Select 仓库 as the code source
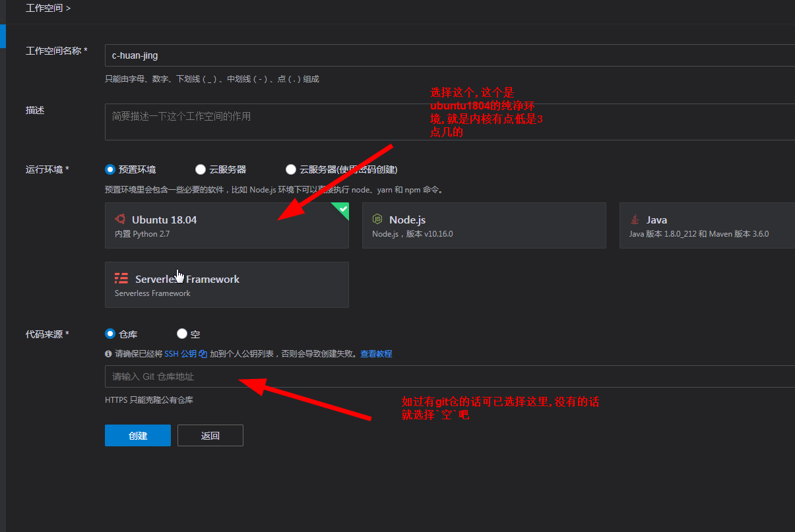 tap(110, 334)
